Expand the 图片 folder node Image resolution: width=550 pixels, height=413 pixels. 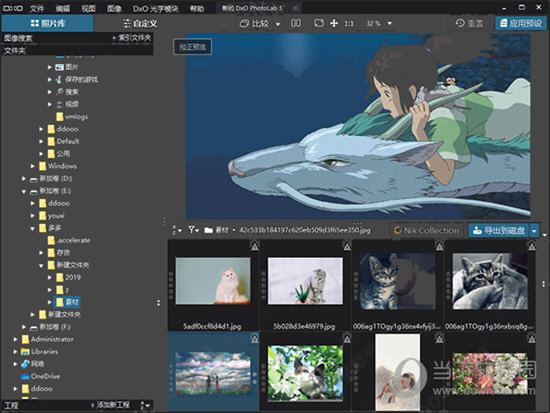pos(50,67)
